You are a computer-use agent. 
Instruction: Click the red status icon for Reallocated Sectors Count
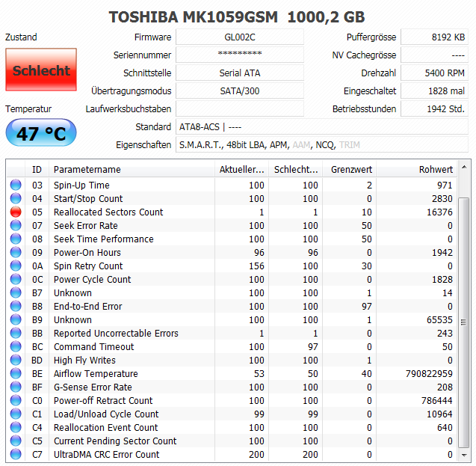[16, 212]
